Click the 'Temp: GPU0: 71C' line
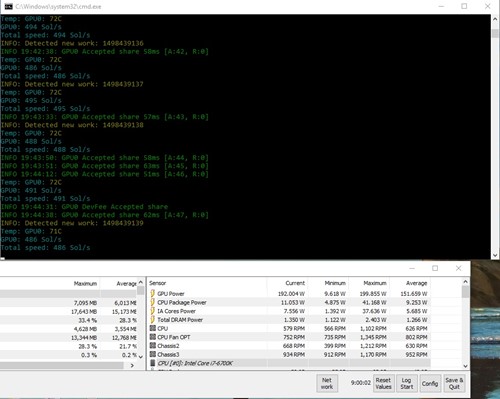The image size is (500, 399). click(31, 231)
